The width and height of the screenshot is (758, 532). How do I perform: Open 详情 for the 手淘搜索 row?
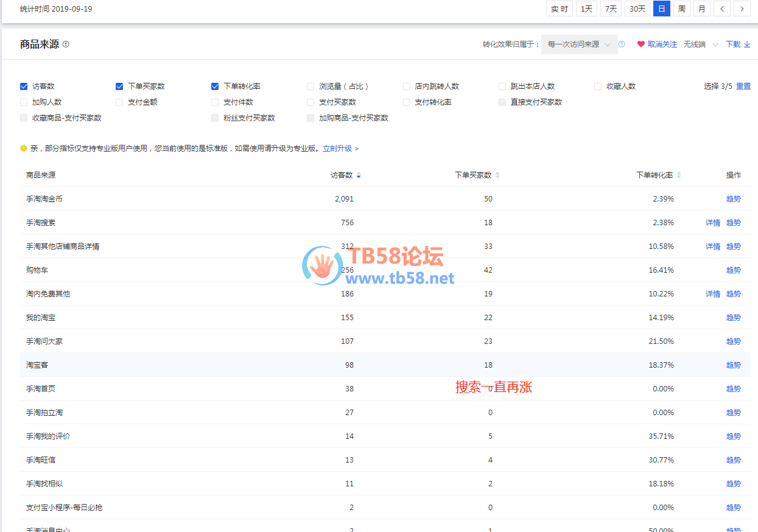point(712,223)
